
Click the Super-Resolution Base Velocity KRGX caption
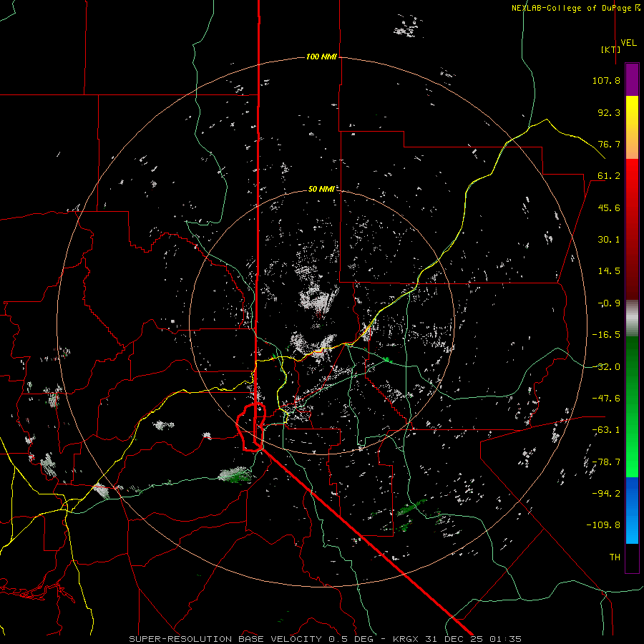pyautogui.click(x=326, y=639)
